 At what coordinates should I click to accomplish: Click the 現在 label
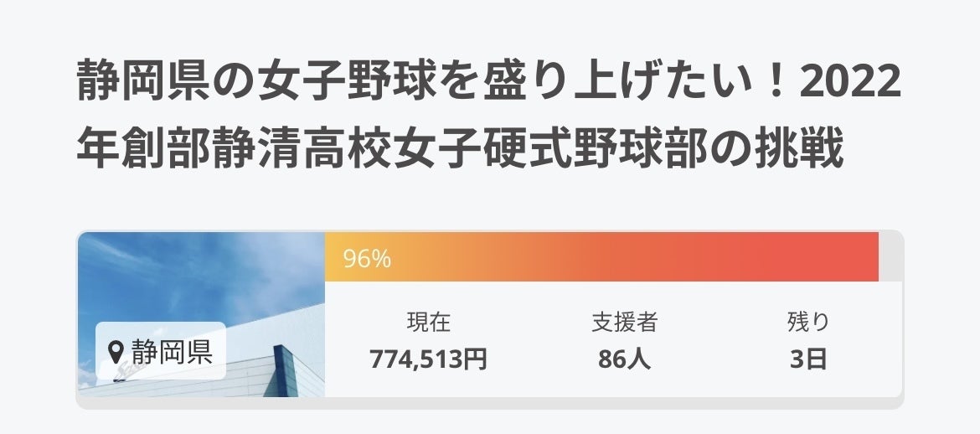[x=428, y=322]
